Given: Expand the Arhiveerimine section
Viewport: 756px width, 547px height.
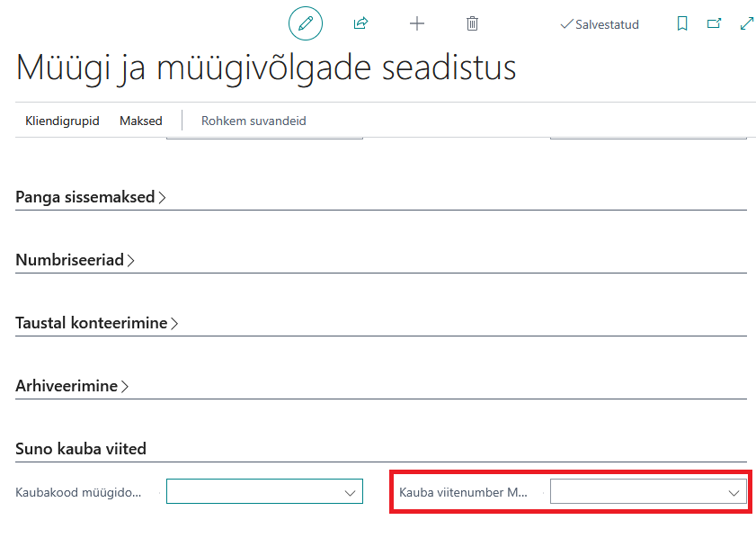Looking at the screenshot, I should click(x=72, y=386).
